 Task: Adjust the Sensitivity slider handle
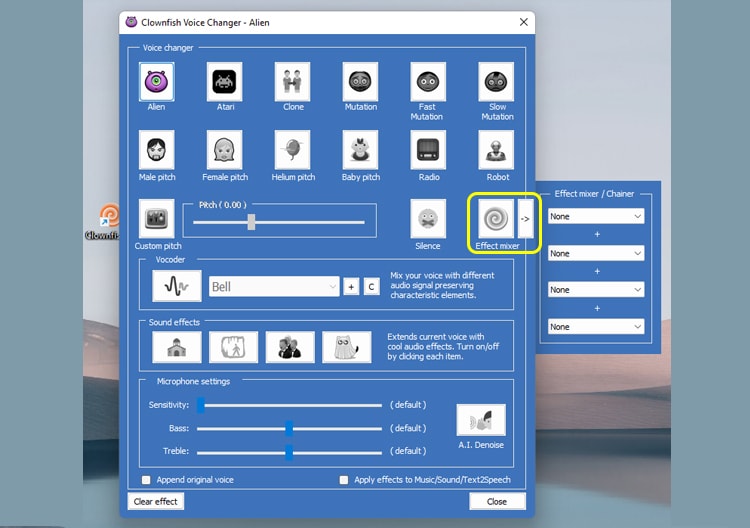(201, 405)
